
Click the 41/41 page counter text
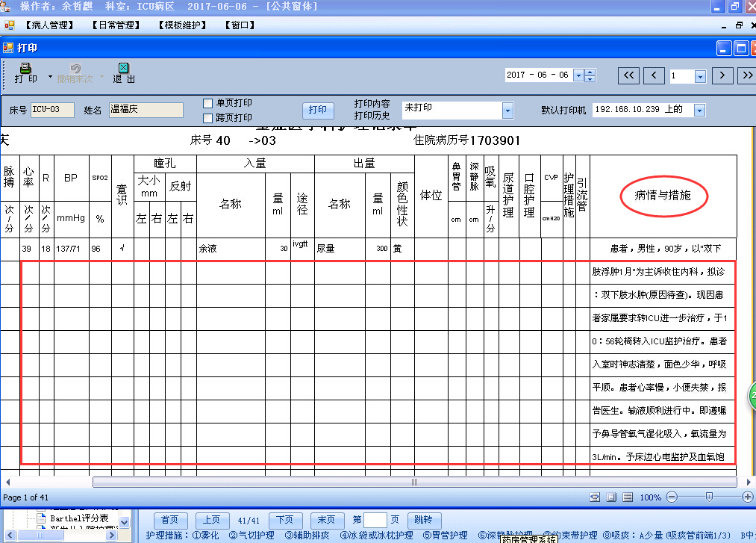(x=249, y=521)
